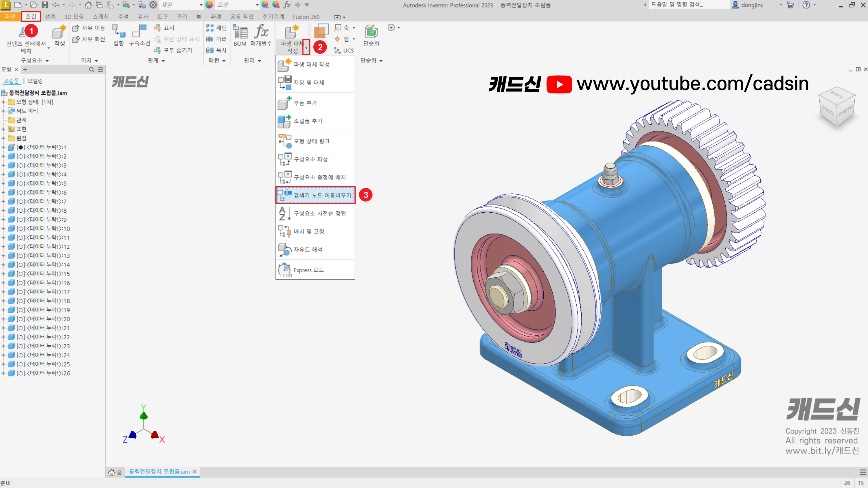Open the 조립 ribbon tab
The height and width of the screenshot is (488, 868).
pyautogui.click(x=31, y=16)
